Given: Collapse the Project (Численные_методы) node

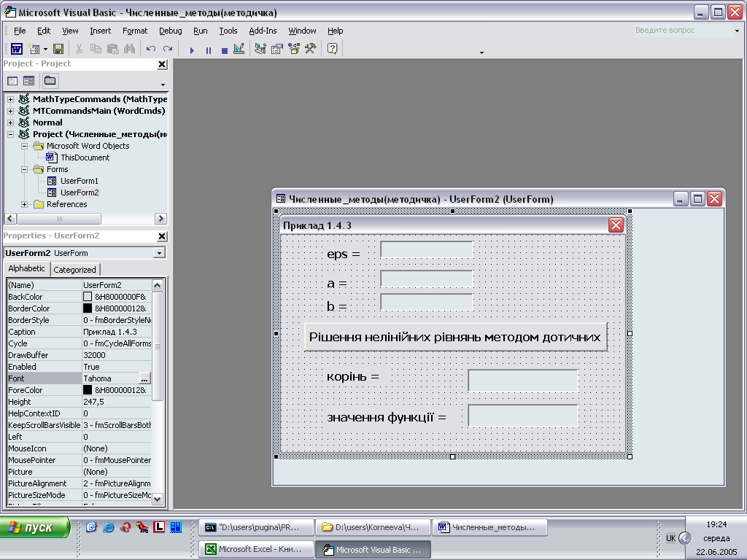Looking at the screenshot, I should (10, 134).
